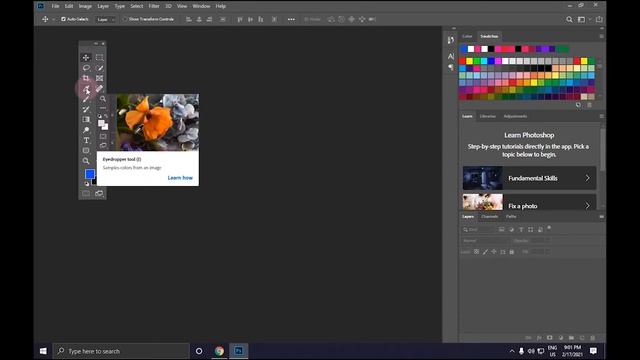
Task: Click the blue foreground color swatch
Action: [x=90, y=174]
